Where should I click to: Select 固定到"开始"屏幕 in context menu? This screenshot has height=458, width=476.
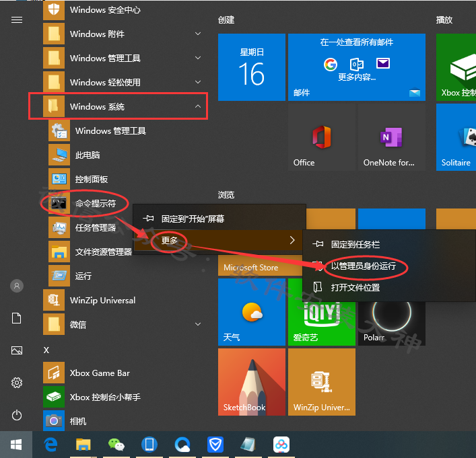pos(219,219)
